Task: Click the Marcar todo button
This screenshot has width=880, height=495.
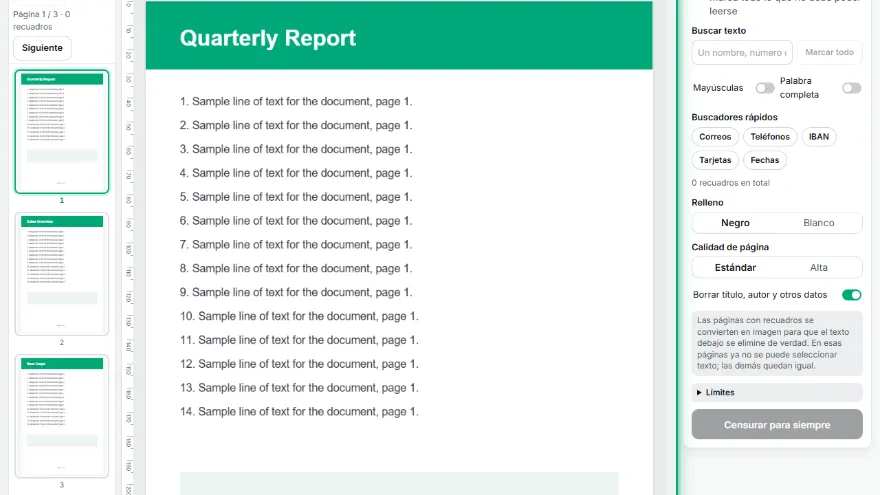Action: click(x=829, y=52)
